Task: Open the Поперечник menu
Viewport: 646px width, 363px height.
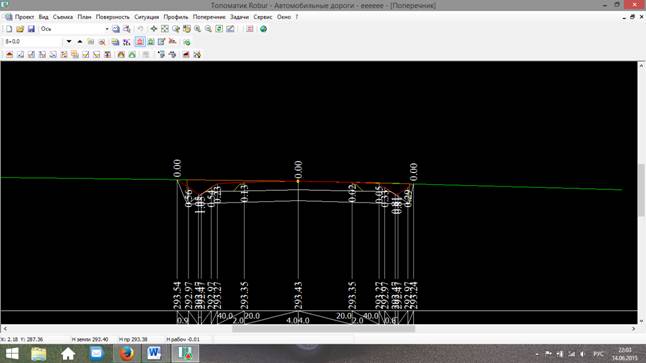Action: click(x=209, y=17)
